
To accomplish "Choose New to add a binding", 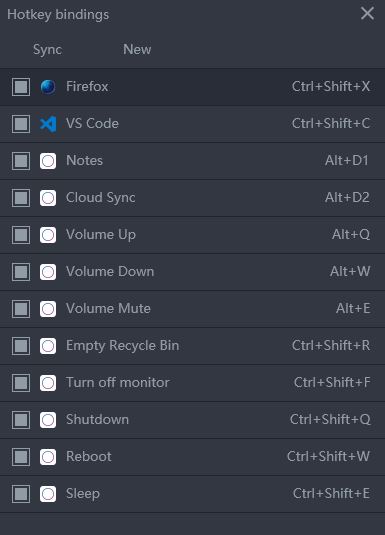I will [x=137, y=49].
